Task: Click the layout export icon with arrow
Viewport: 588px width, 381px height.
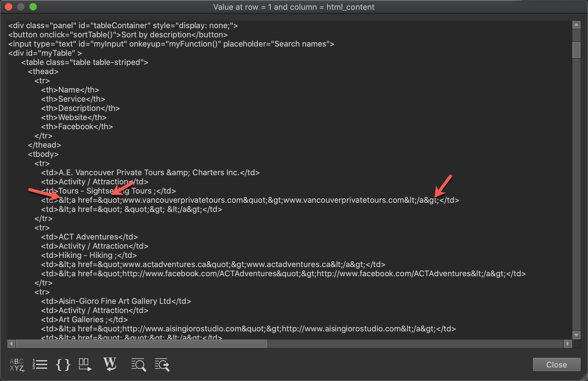Action: (85, 365)
